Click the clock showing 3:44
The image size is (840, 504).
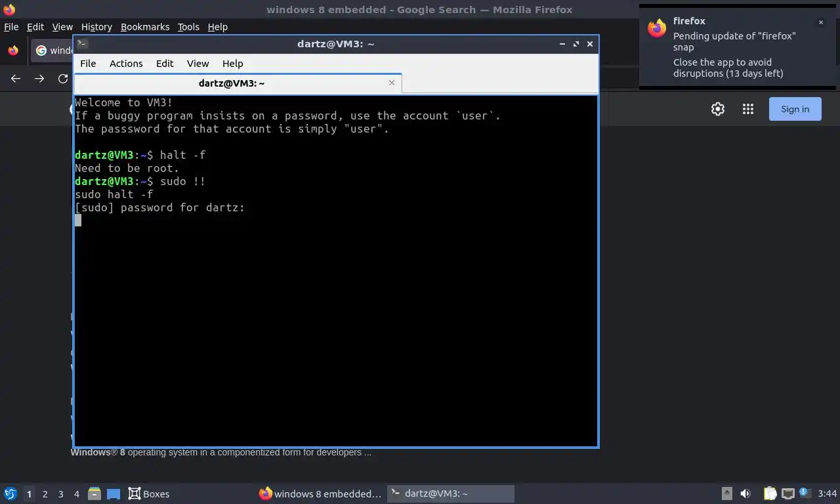click(x=827, y=493)
